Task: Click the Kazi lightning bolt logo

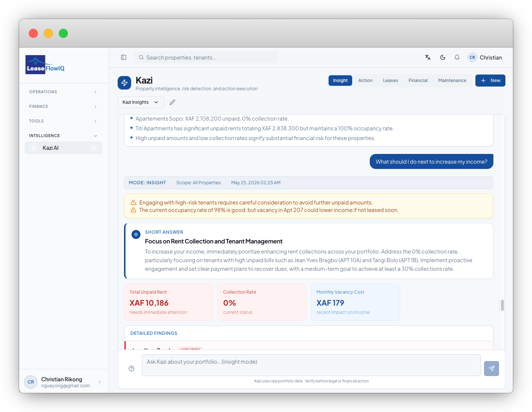Action: (x=124, y=83)
